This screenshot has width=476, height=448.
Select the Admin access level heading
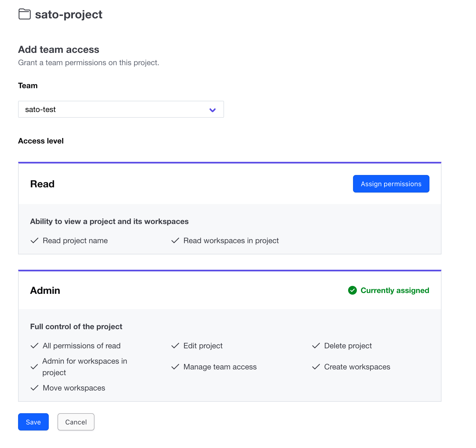pos(45,290)
